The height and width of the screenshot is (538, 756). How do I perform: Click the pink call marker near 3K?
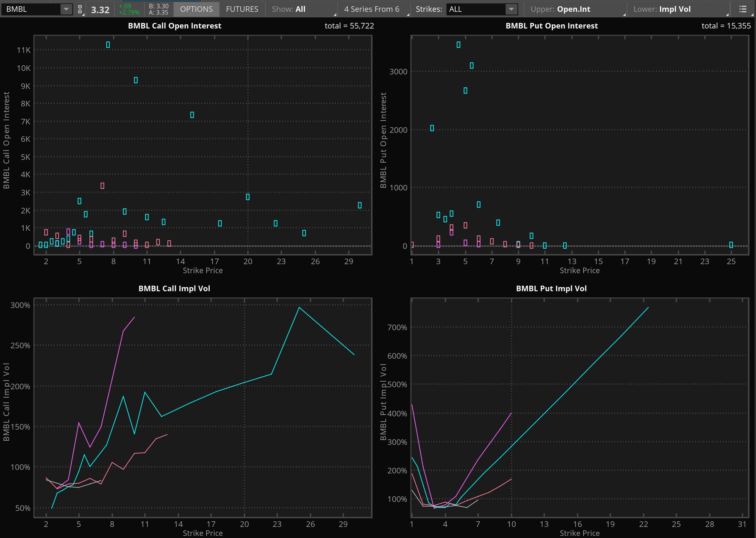(102, 186)
